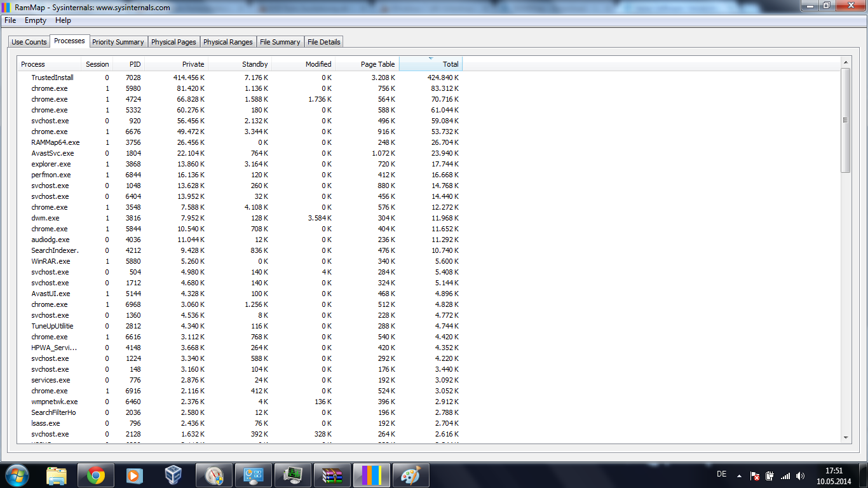Click the DE language indicator
This screenshot has width=868, height=488.
tap(721, 474)
